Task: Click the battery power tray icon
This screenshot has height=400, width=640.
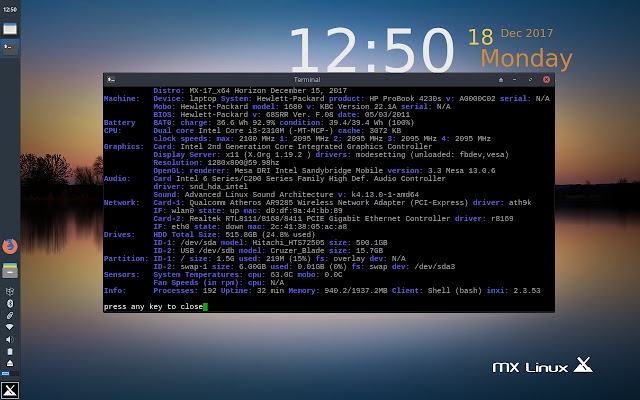Action: tap(10, 351)
